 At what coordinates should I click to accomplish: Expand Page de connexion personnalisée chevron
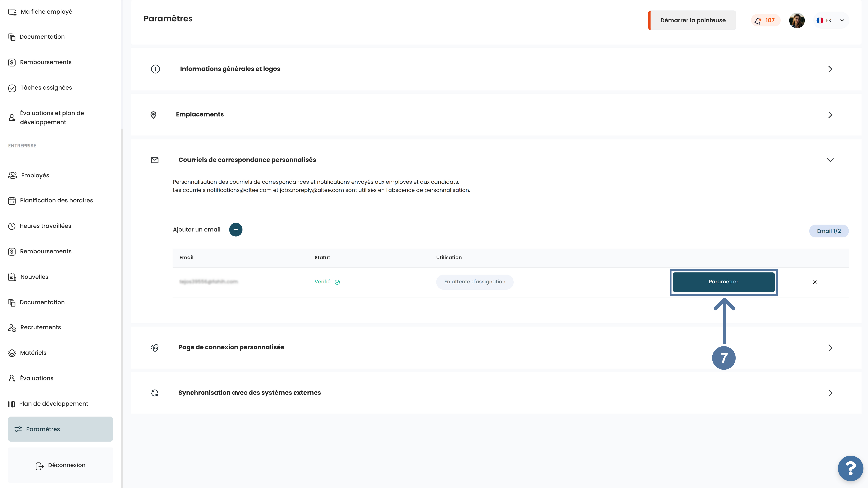830,348
